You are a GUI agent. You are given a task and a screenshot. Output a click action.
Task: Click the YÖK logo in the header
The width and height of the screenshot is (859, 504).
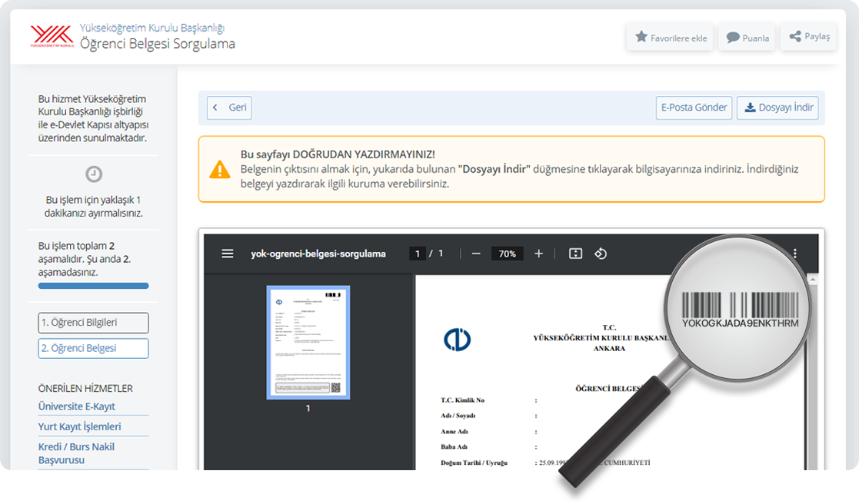tap(52, 37)
